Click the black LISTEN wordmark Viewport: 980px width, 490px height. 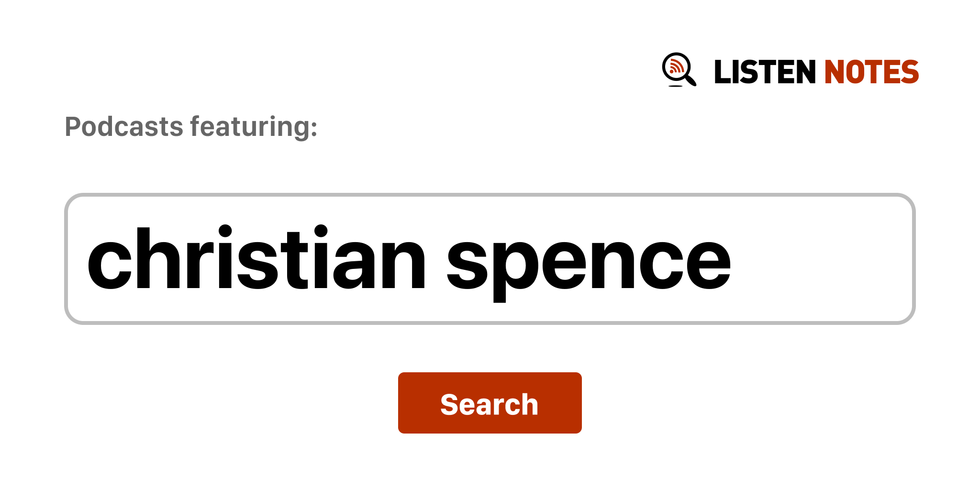(x=764, y=72)
